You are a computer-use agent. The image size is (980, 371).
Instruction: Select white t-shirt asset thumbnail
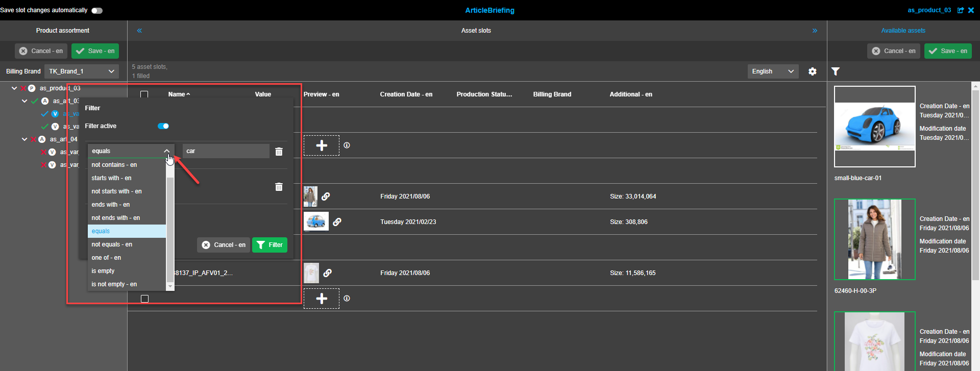point(875,341)
